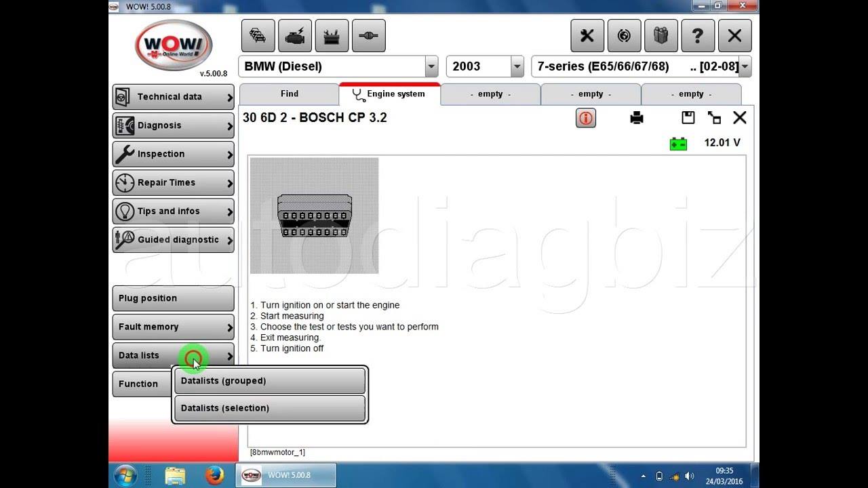This screenshot has width=868, height=488.
Task: Click the Function button
Action: click(x=142, y=384)
